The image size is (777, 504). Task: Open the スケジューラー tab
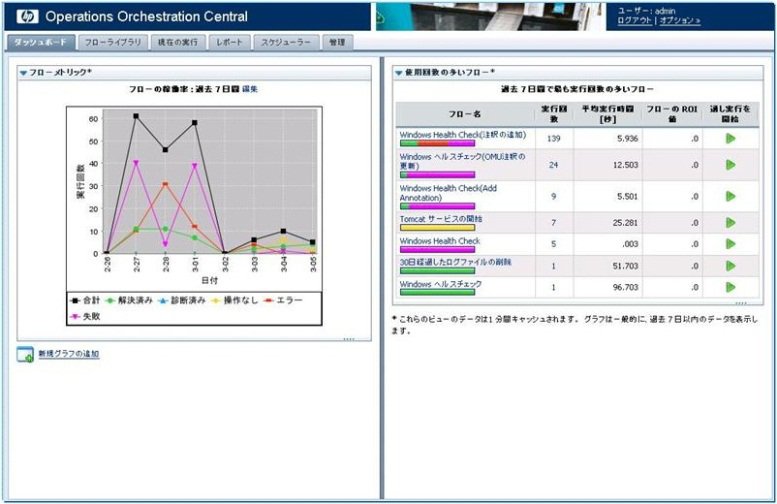pyautogui.click(x=286, y=43)
